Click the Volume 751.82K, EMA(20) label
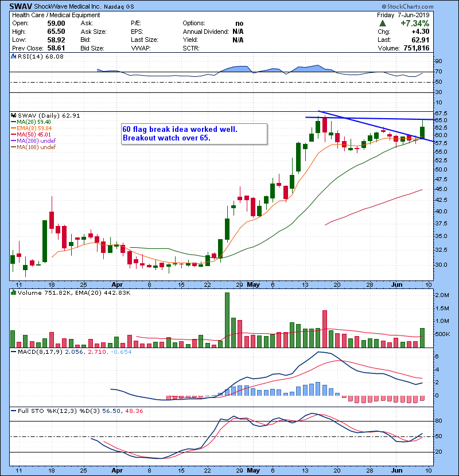The height and width of the screenshot is (476, 459). pyautogui.click(x=74, y=292)
